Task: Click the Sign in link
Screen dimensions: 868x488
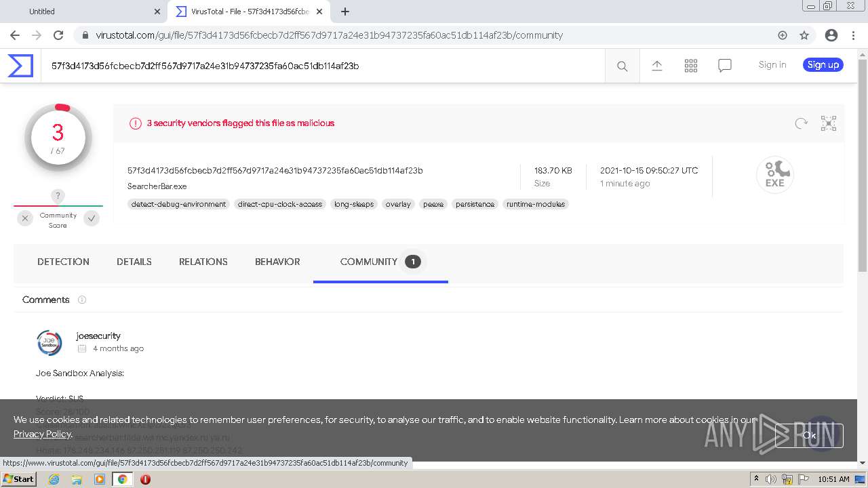Action: pos(772,65)
